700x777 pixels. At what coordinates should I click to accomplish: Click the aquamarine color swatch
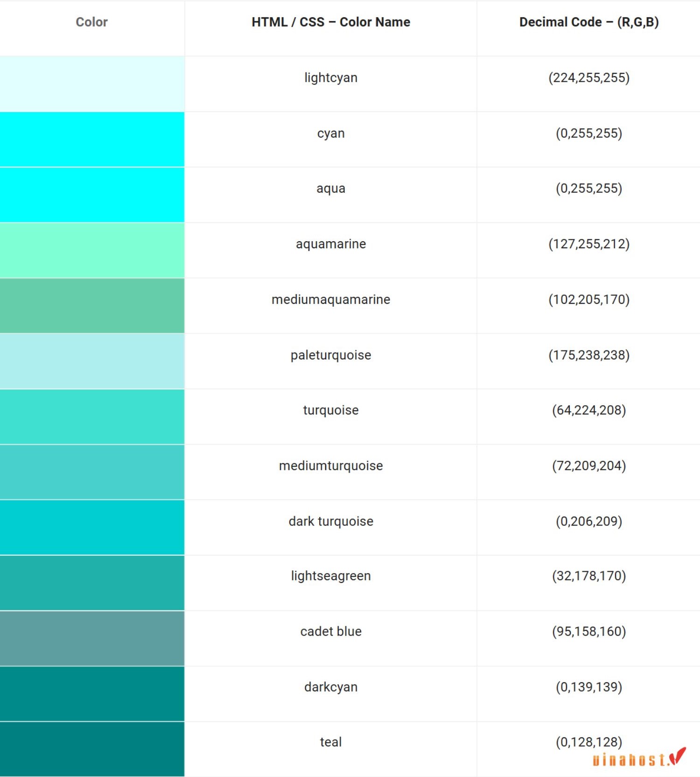(92, 250)
